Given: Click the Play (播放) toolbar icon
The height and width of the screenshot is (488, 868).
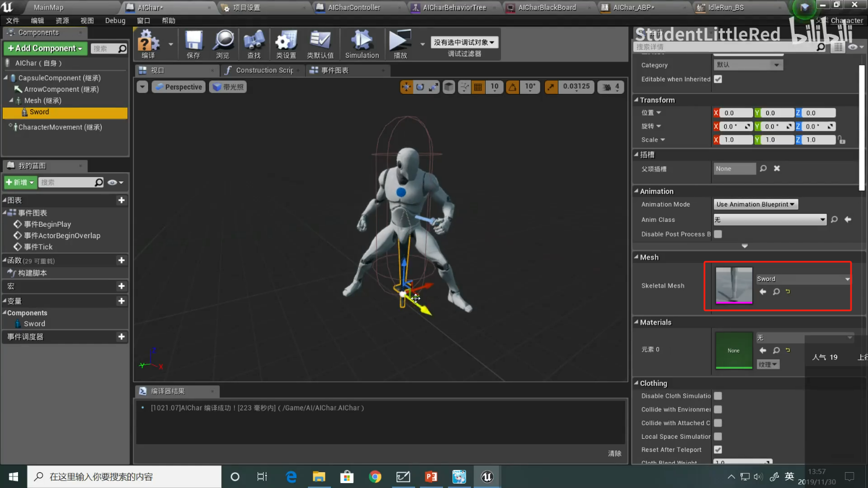Looking at the screenshot, I should tap(400, 44).
